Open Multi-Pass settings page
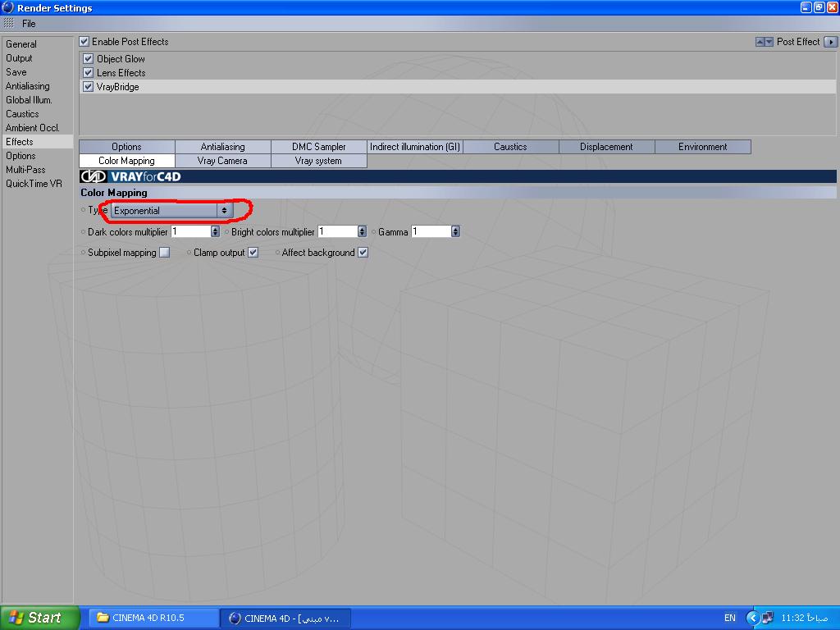The height and width of the screenshot is (630, 840). [x=25, y=169]
